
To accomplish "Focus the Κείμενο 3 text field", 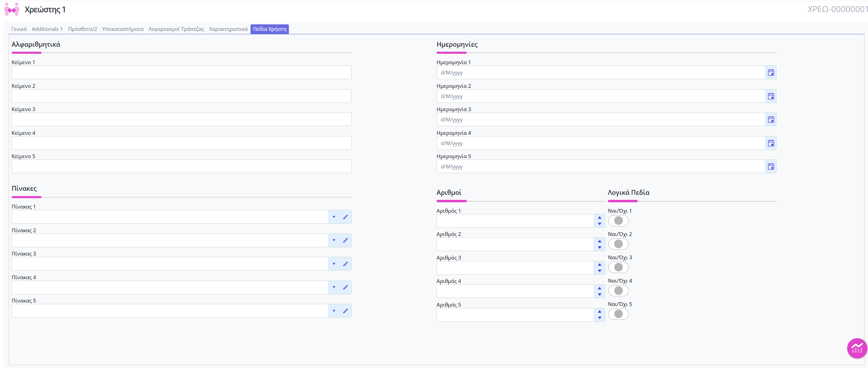I will point(182,119).
